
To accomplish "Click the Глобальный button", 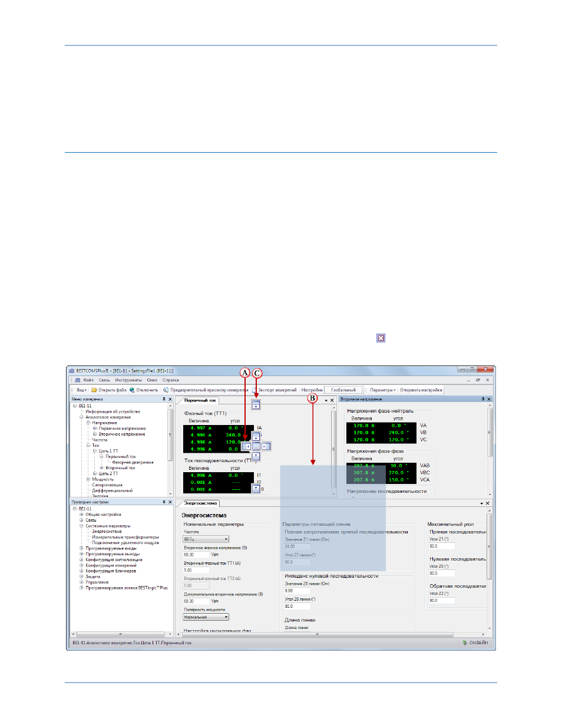I will coord(343,390).
